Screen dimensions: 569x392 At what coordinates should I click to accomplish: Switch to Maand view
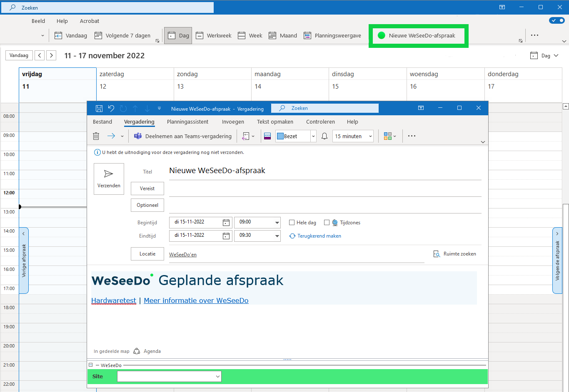tap(283, 35)
